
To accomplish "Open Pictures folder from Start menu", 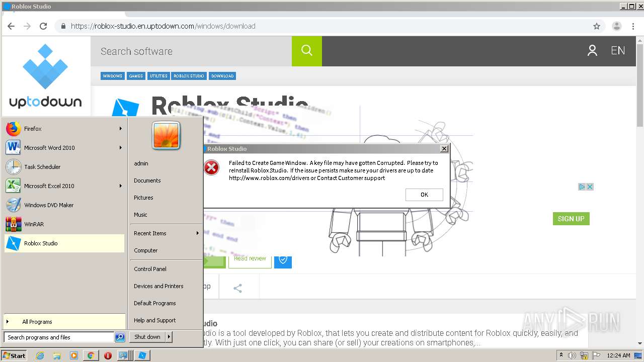I will 143,198.
